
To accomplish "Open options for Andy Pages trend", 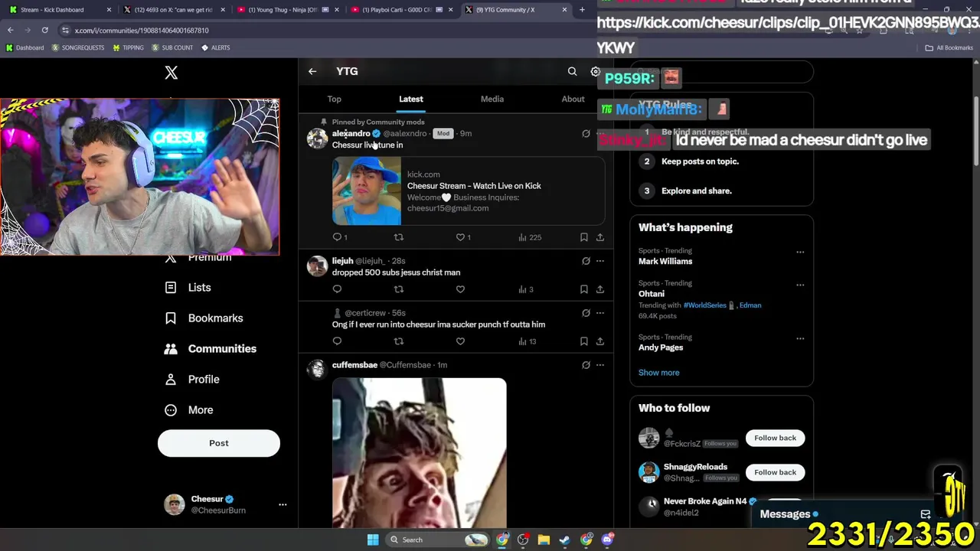I will click(x=800, y=338).
